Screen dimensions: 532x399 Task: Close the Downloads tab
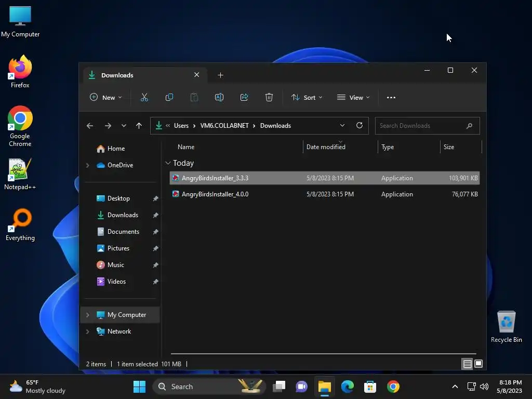(196, 75)
